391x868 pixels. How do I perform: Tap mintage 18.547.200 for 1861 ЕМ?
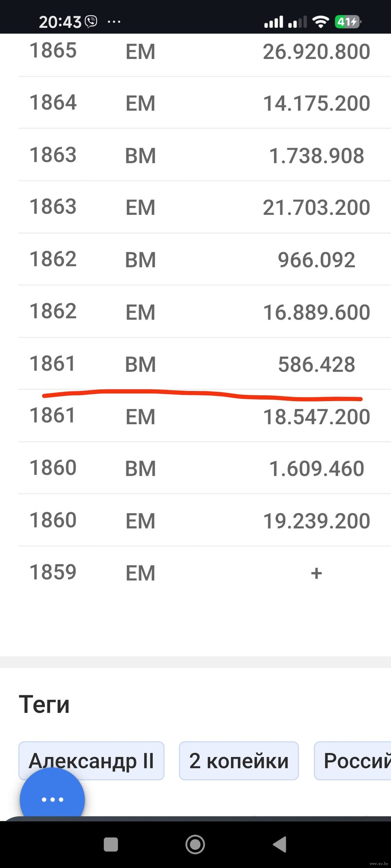pyautogui.click(x=316, y=417)
